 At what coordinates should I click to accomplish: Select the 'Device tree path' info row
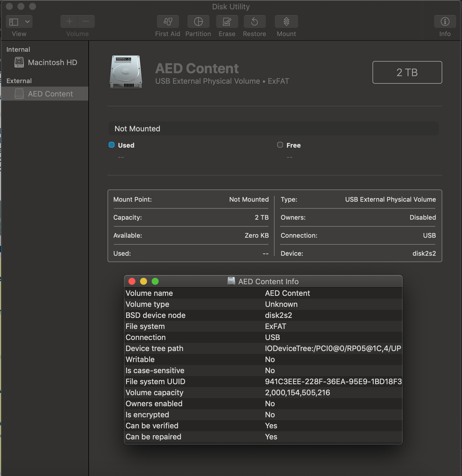tap(263, 348)
